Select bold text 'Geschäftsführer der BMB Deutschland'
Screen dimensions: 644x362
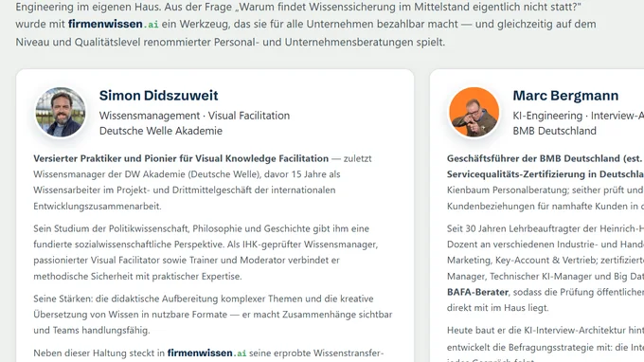[x=533, y=158]
